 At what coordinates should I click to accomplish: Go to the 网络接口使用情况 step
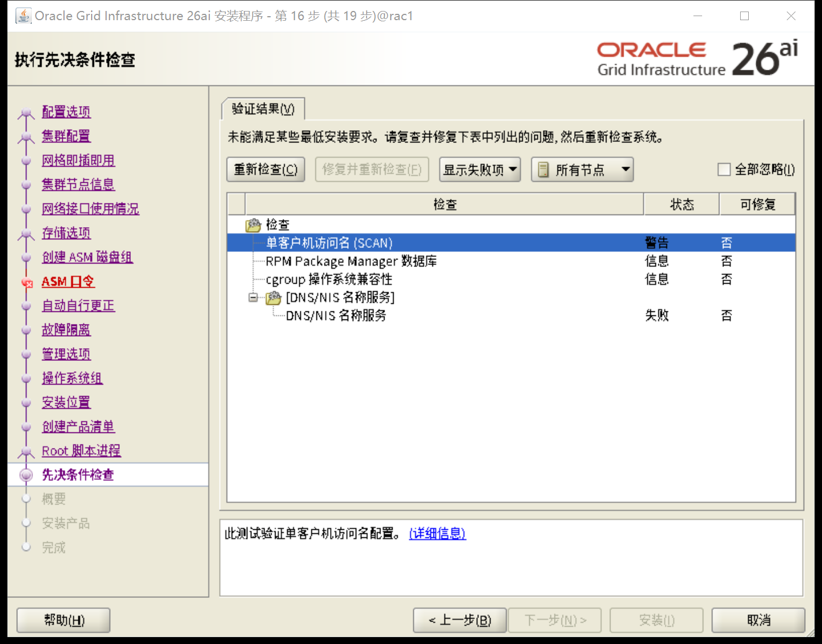[x=91, y=209]
